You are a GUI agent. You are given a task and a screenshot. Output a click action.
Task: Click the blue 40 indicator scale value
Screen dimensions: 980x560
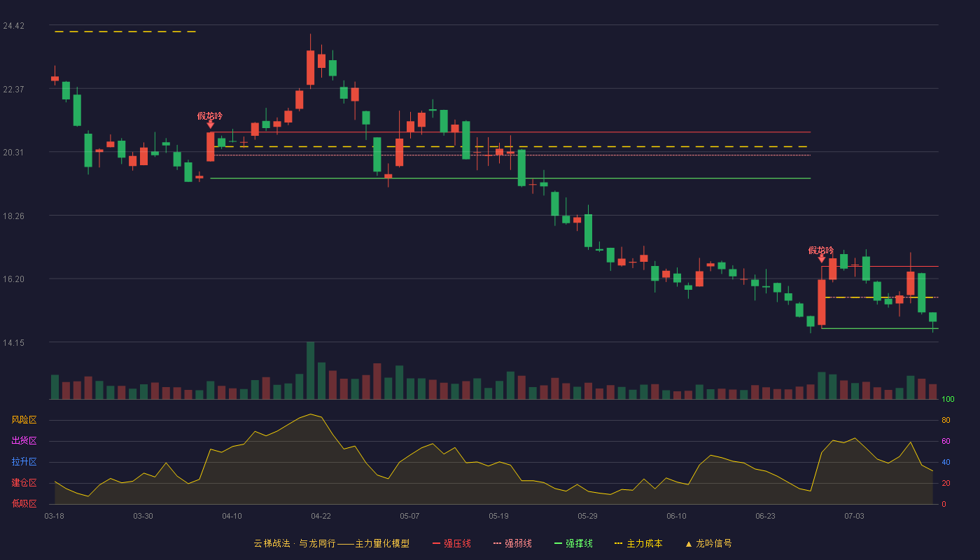click(x=946, y=462)
